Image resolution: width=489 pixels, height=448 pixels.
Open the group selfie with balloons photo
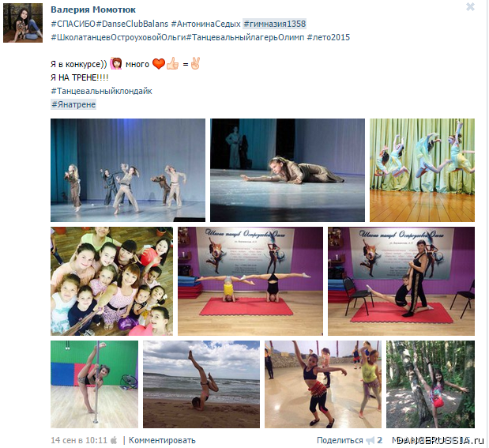coord(111,281)
